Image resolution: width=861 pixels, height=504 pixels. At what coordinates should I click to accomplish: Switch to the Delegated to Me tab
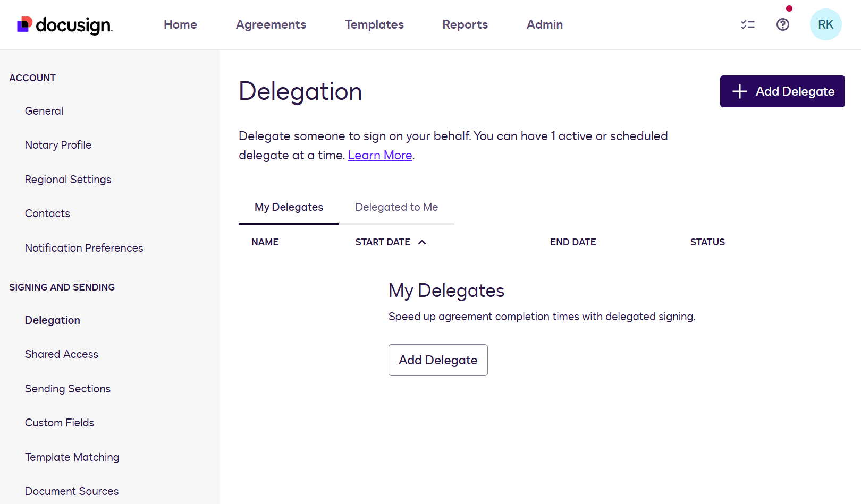tap(396, 207)
